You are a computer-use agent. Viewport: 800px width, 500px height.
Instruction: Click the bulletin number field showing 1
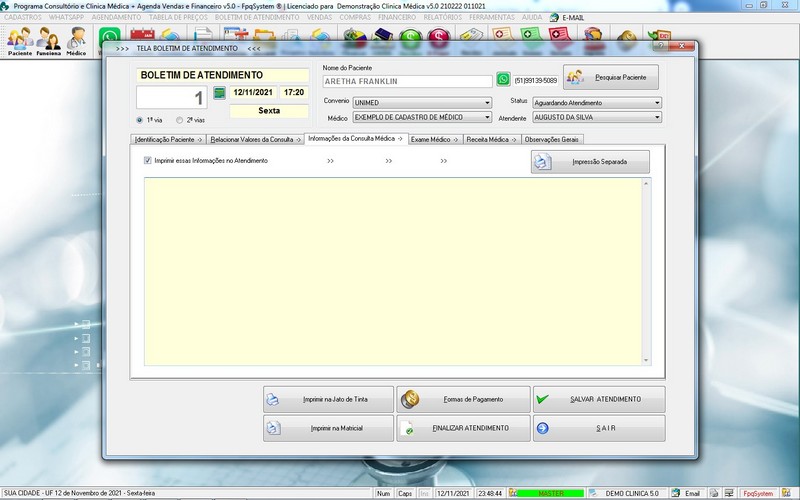point(171,97)
